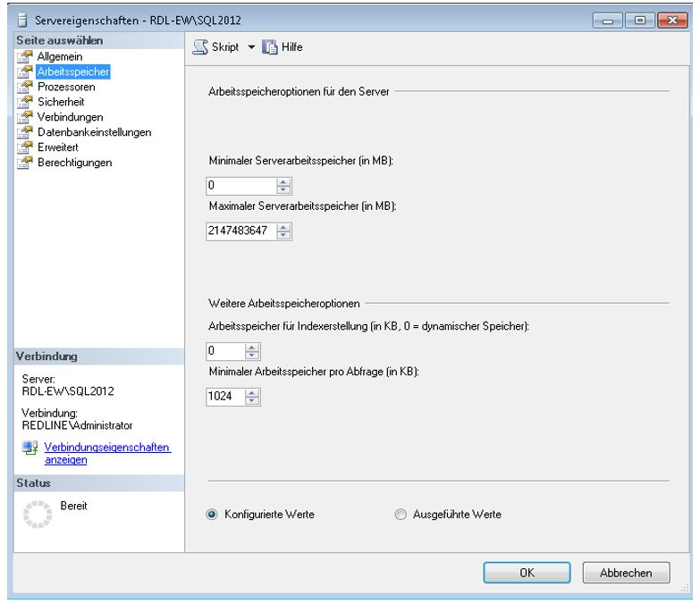This screenshot has width=700, height=604.
Task: Click the Skript toolbar icon
Action: [202, 46]
